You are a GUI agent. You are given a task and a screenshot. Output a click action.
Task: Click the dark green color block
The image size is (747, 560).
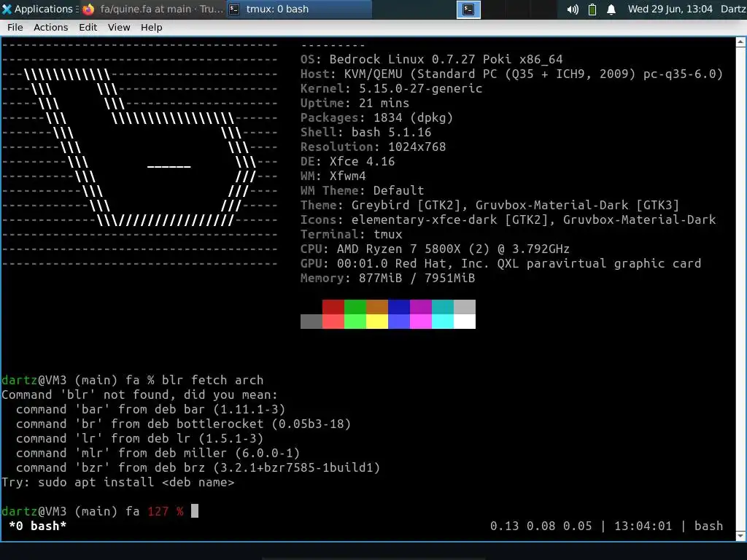(355, 307)
